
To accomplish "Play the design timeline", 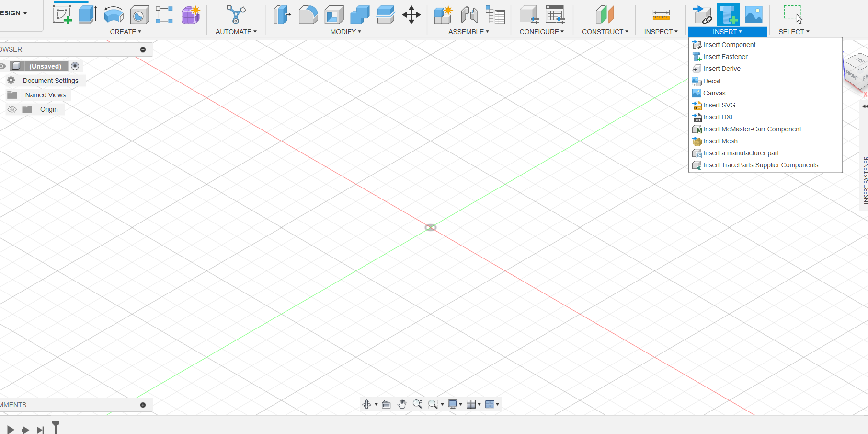I will [x=11, y=429].
